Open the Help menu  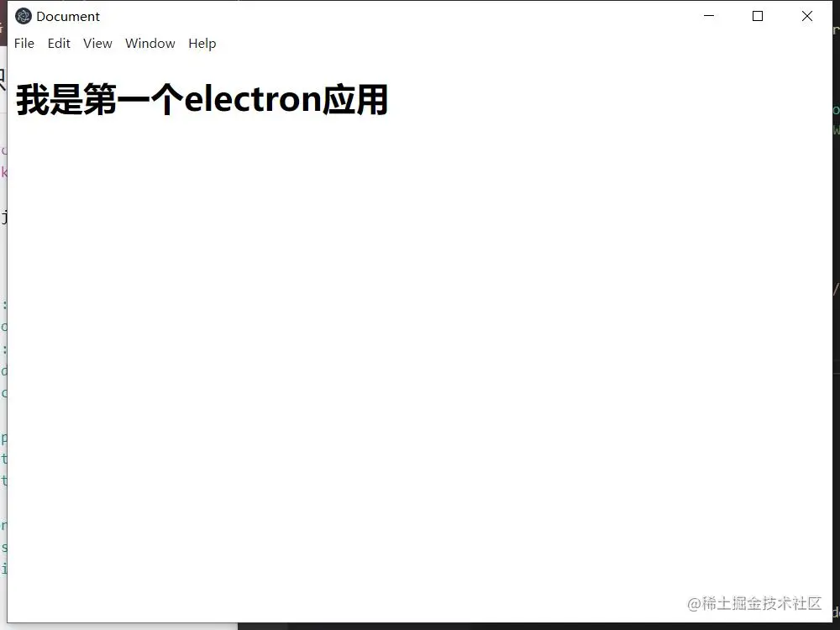point(202,44)
